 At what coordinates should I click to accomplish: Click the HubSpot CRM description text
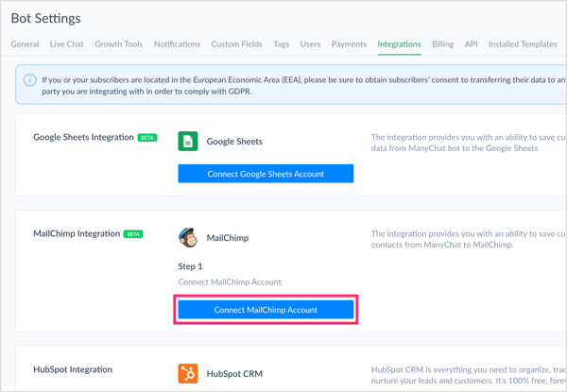tap(469, 375)
